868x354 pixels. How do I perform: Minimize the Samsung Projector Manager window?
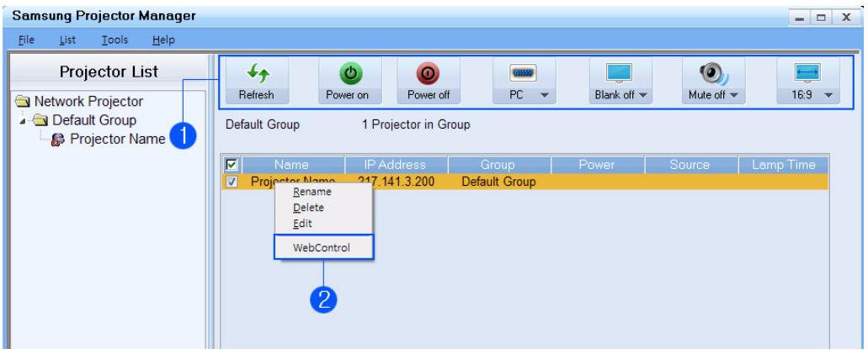[799, 18]
